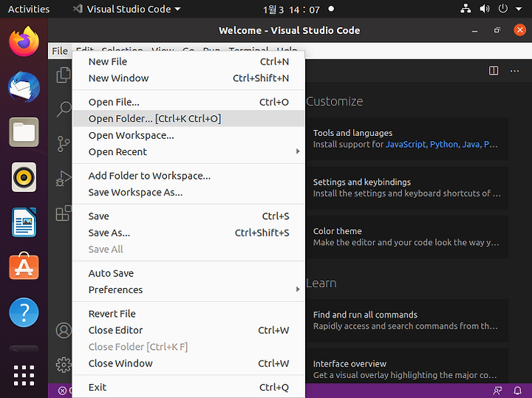532x398 pixels.
Task: Open the Color theme card
Action: coord(407,237)
